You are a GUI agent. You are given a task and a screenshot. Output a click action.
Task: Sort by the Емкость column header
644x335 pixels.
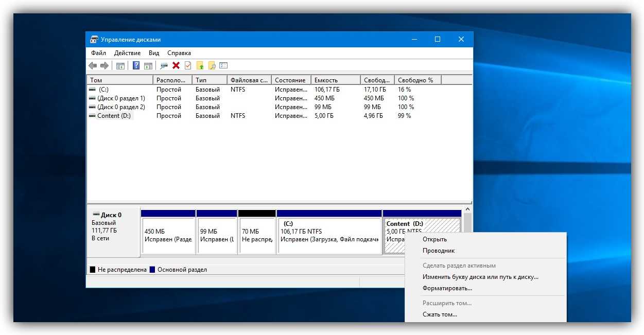[x=336, y=80]
